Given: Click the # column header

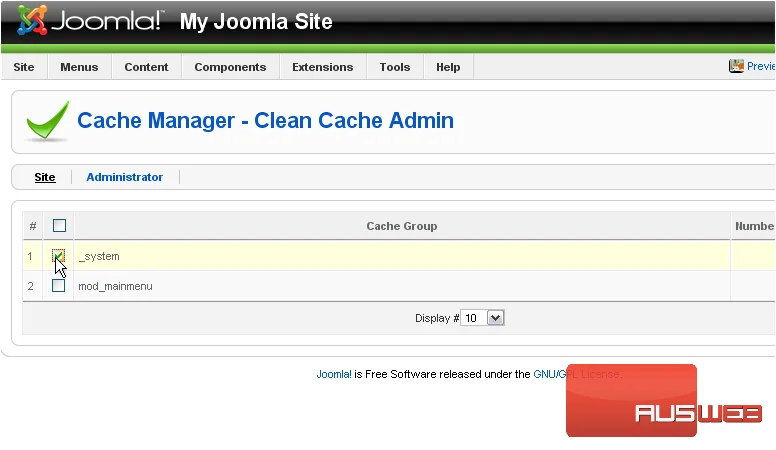Looking at the screenshot, I should coord(33,226).
